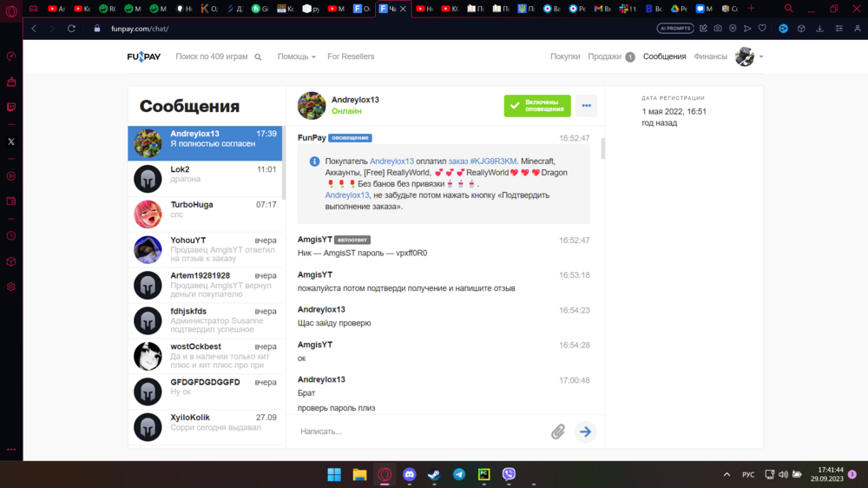
Task: Click the game search field Поиск по 409 играм
Action: pos(212,56)
